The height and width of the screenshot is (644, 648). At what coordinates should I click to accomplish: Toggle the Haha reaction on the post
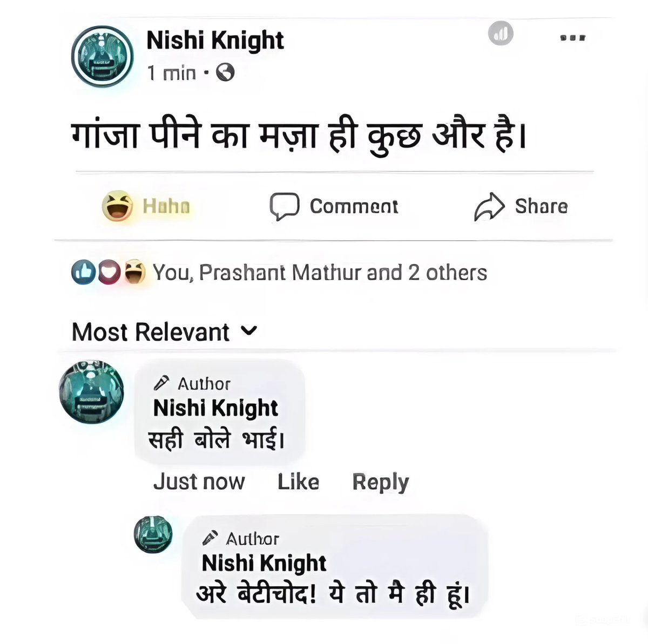coord(147,206)
